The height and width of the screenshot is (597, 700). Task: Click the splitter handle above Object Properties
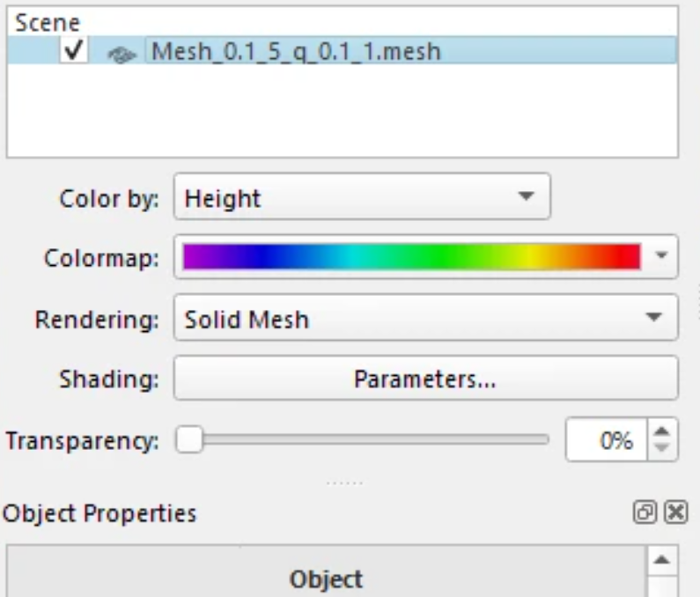pos(344,482)
